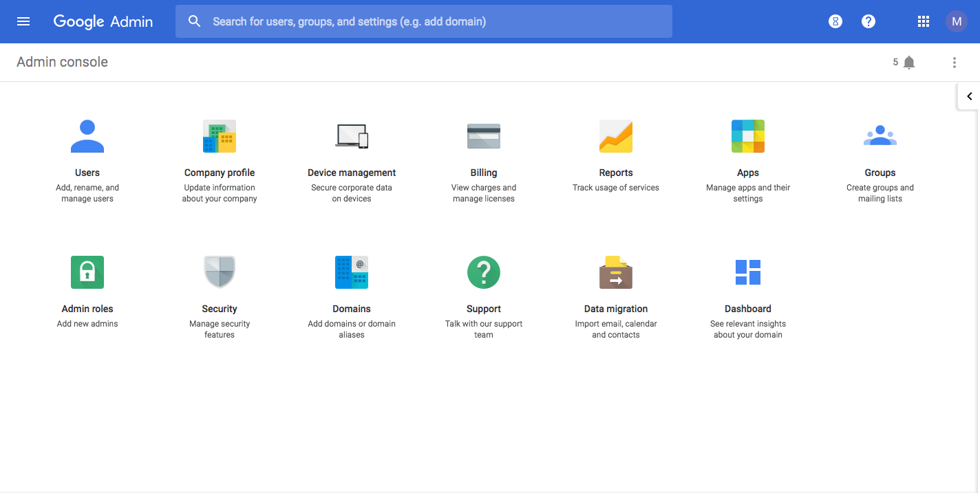Click the Apps title

(748, 173)
